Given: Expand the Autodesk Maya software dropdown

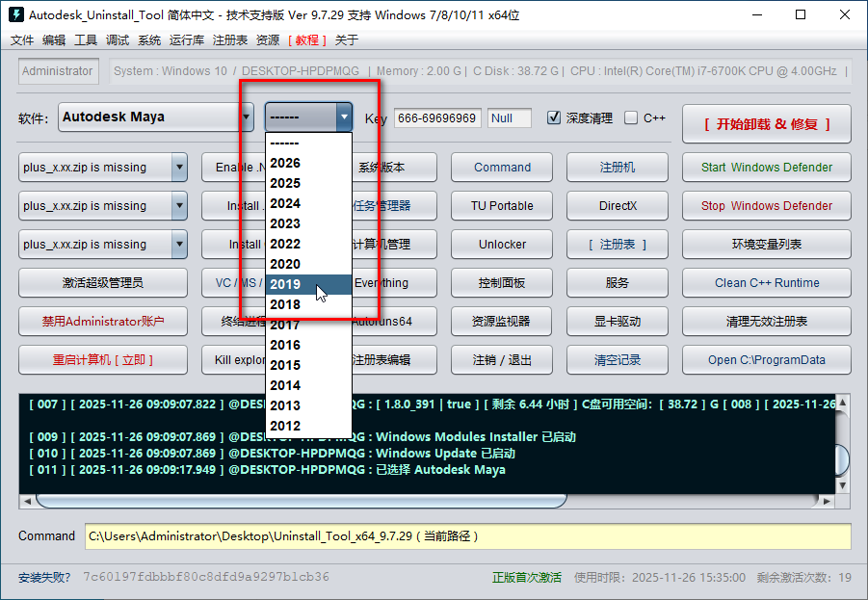Looking at the screenshot, I should [247, 117].
